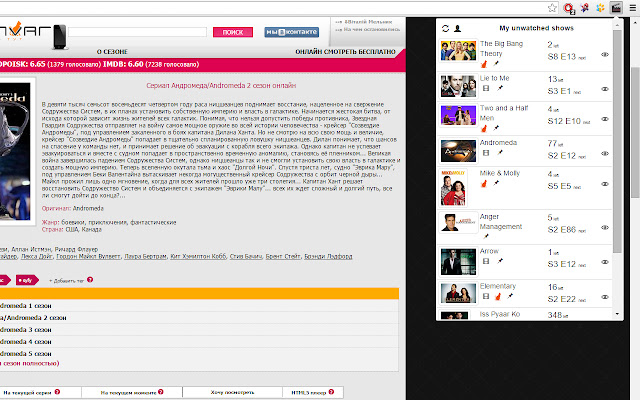Click the film strip icon for Arrow
The width and height of the screenshot is (640, 400).
[x=486, y=261]
